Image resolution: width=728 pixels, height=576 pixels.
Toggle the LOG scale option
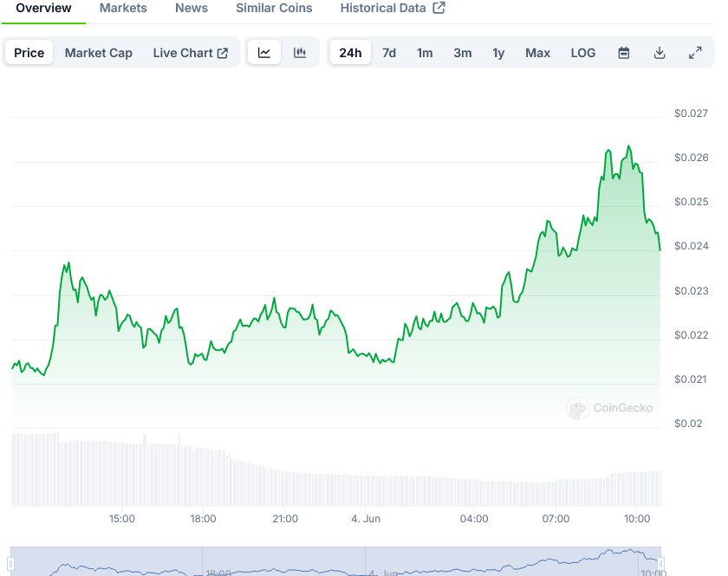coord(583,53)
